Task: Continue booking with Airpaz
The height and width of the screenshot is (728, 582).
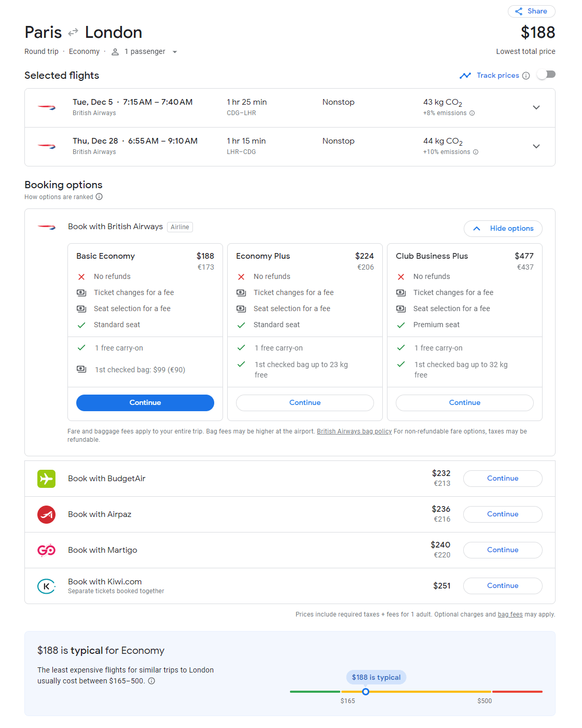Action: coord(503,514)
